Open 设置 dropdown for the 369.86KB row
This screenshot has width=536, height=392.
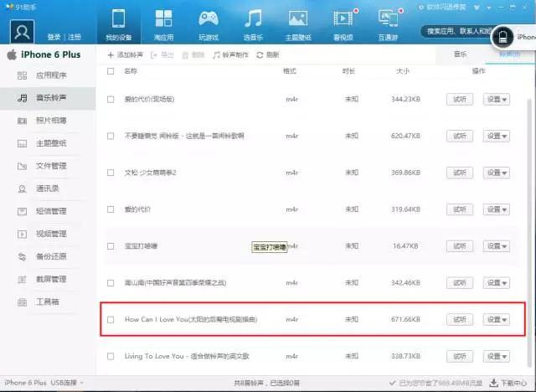497,173
